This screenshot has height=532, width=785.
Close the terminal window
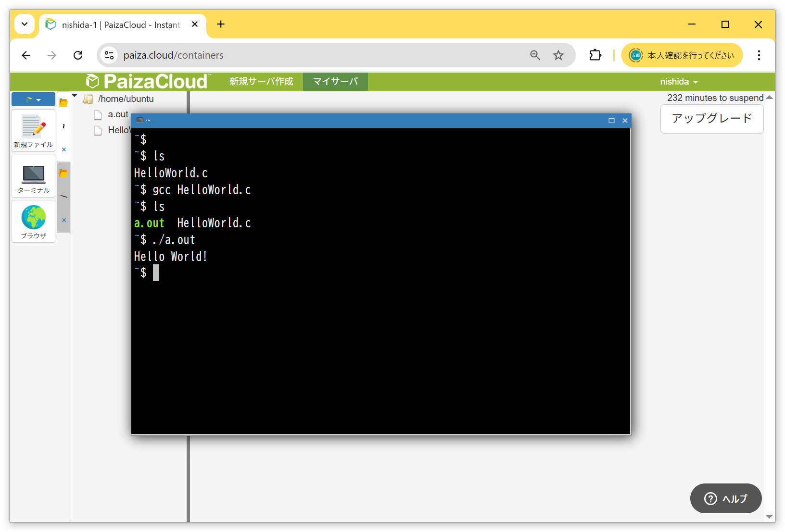click(625, 121)
